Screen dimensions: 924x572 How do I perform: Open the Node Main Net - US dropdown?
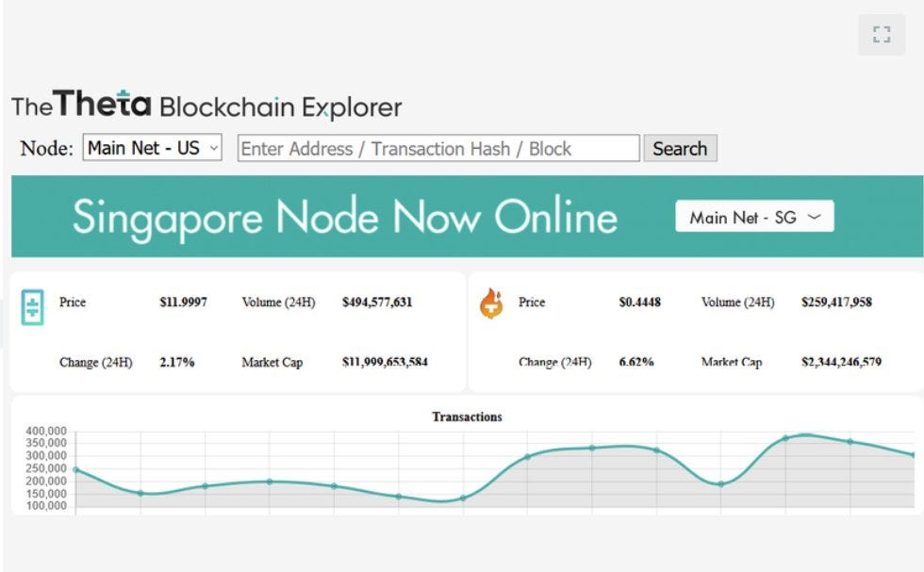[152, 147]
